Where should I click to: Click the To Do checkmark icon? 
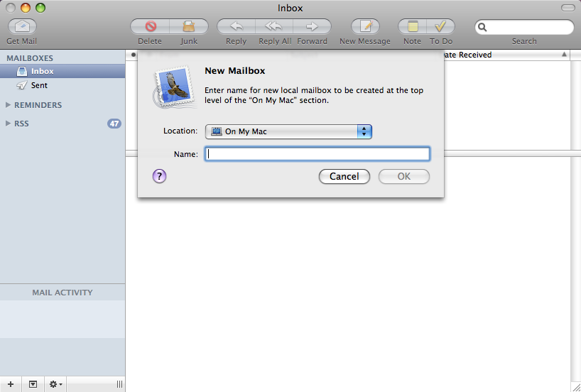click(x=440, y=27)
